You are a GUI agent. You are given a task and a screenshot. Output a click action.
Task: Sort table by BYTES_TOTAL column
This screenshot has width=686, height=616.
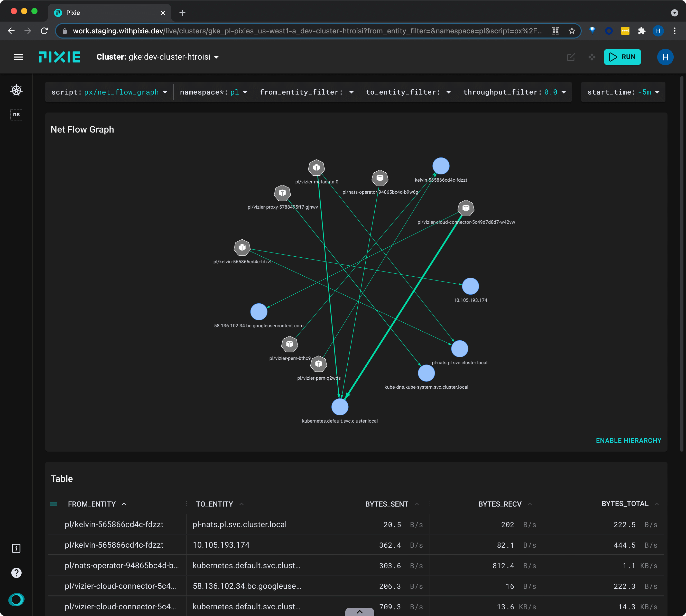pyautogui.click(x=625, y=504)
